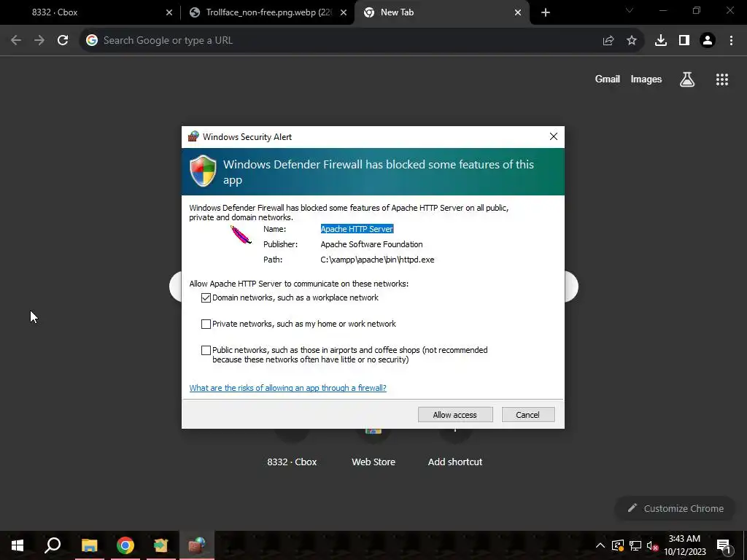Select the New Tab browser tab
Screen dimensions: 747x560
(x=441, y=12)
